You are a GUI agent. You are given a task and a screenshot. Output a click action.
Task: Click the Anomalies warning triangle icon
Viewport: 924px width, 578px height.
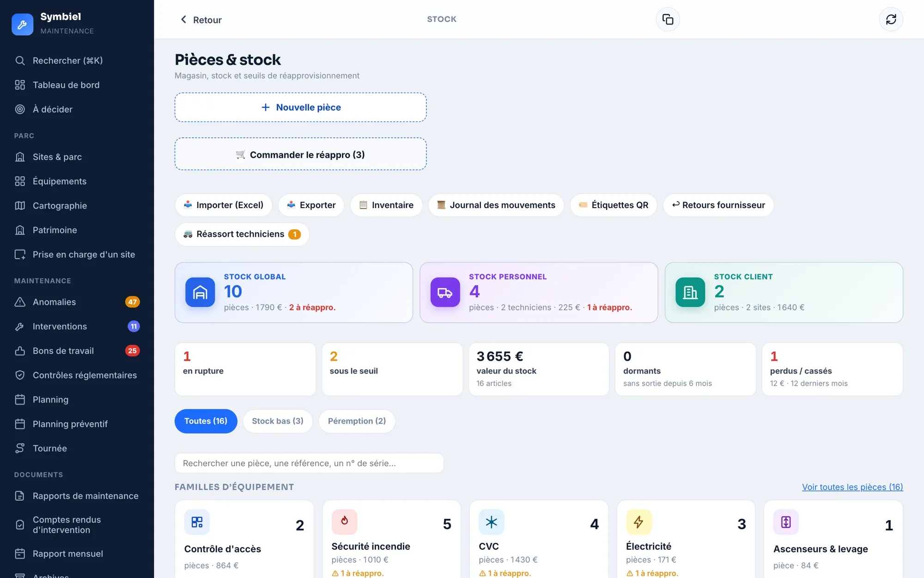coord(20,302)
